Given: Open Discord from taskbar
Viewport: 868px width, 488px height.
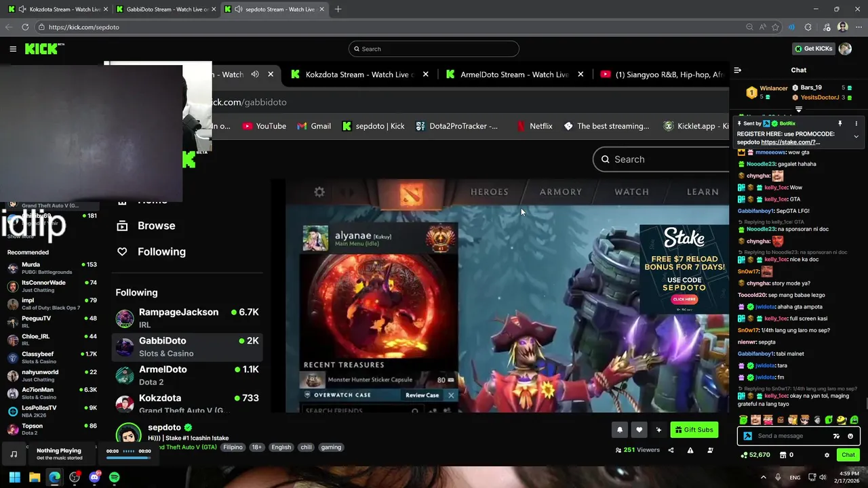Looking at the screenshot, I should pos(94,477).
